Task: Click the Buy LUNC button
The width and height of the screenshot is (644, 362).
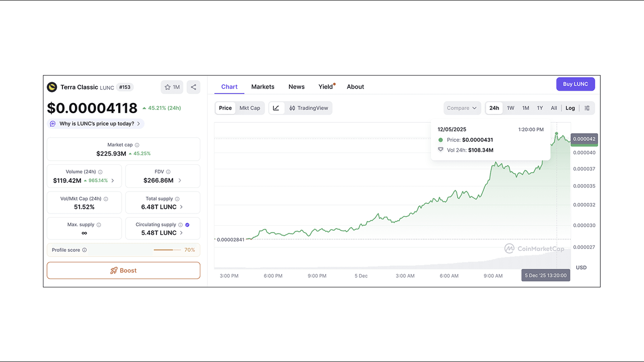Action: tap(575, 84)
